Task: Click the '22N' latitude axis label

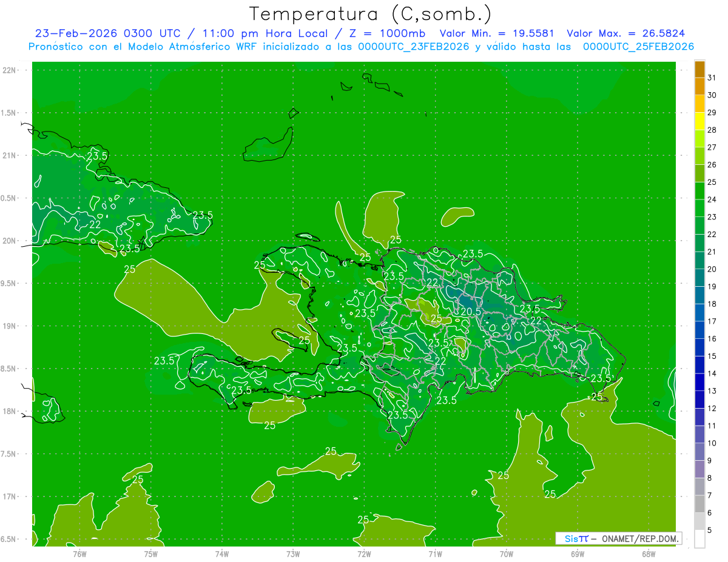Action: coord(8,70)
